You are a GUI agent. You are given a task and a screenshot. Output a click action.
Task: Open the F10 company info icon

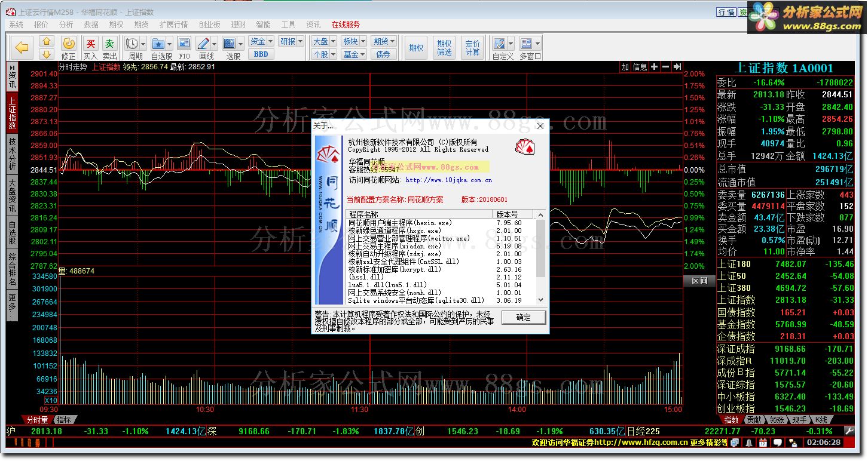click(184, 44)
